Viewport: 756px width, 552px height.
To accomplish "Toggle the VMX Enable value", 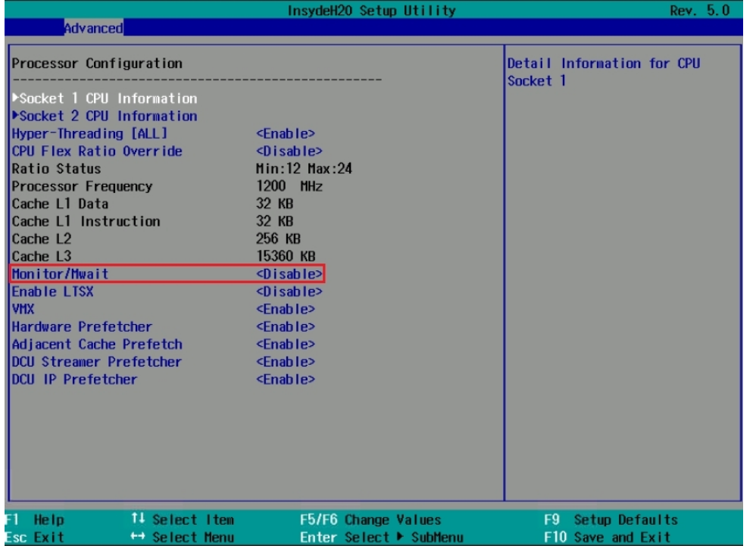I will pyautogui.click(x=286, y=309).
